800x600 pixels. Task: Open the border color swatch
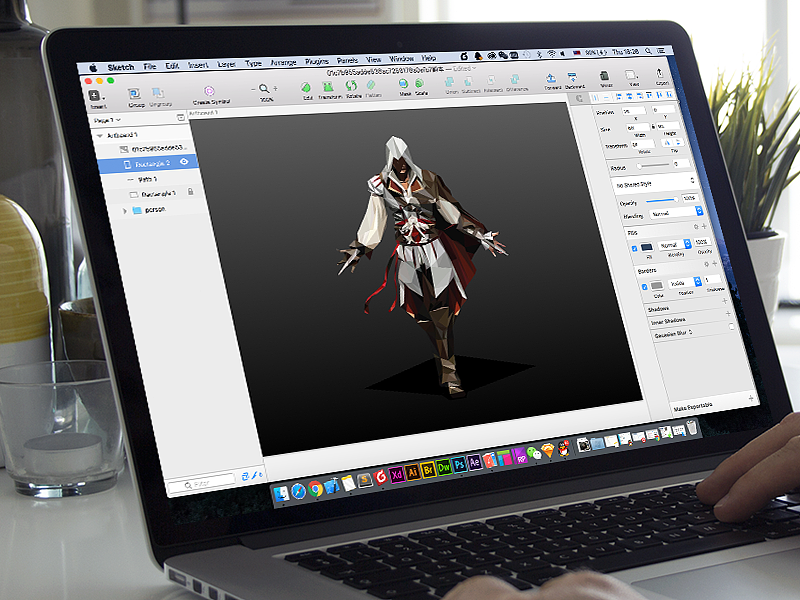[657, 285]
